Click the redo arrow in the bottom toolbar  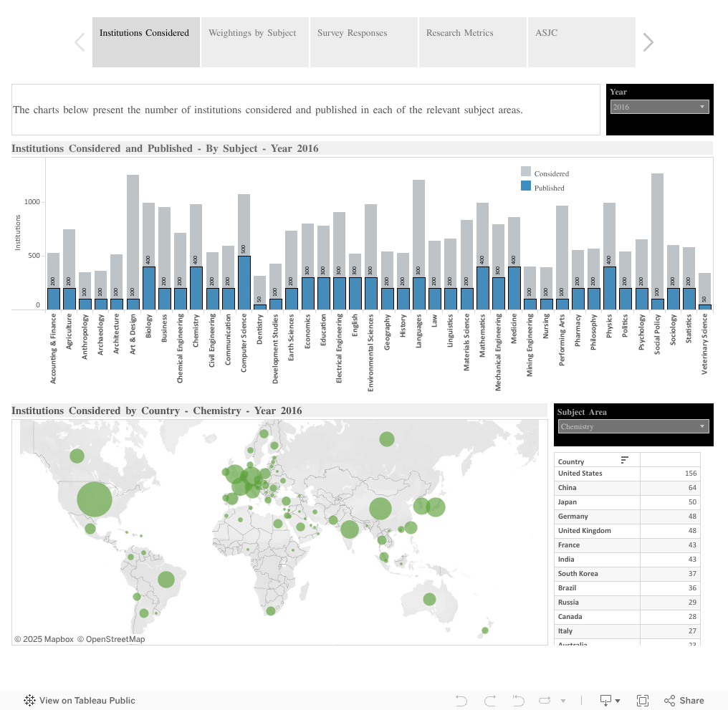(490, 701)
